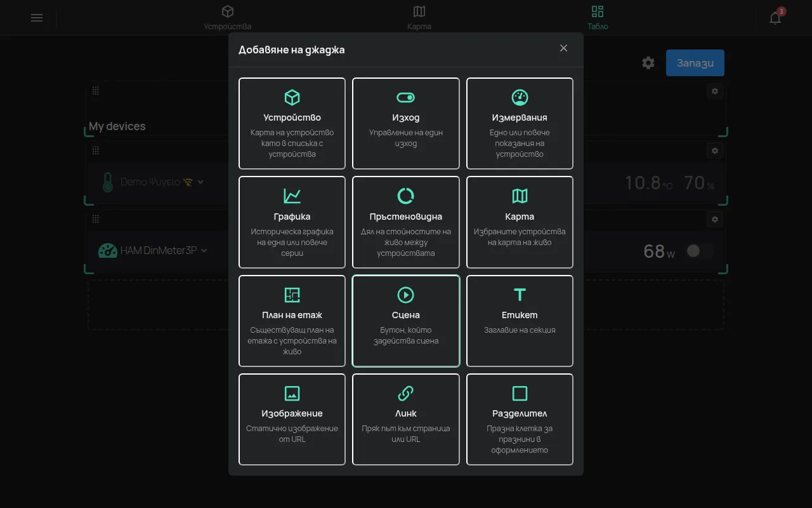Click the 10.8 °C temperature reading

[x=649, y=183]
